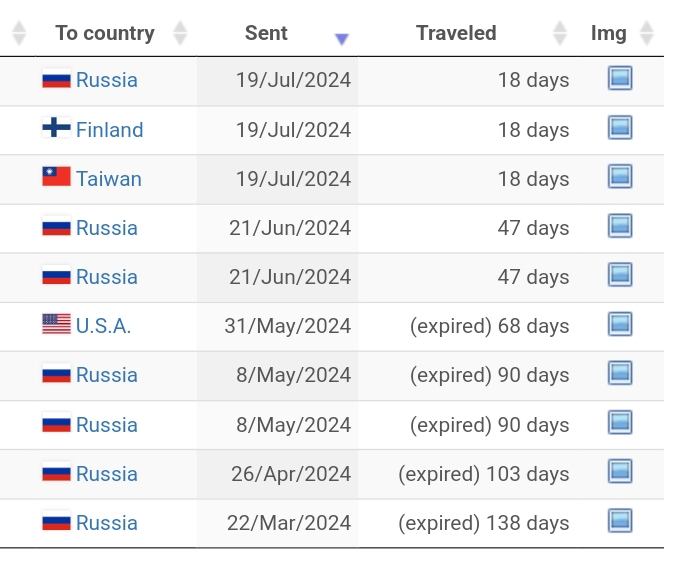Click image icon in 26/Apr/2024 row
Image resolution: width=694 pixels, height=568 pixels.
[x=620, y=472]
